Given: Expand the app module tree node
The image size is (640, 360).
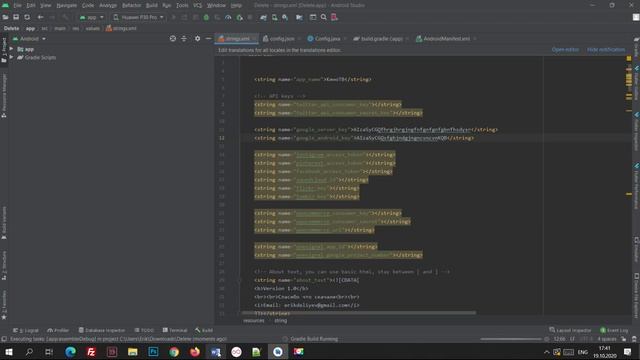Looking at the screenshot, I should [11, 49].
